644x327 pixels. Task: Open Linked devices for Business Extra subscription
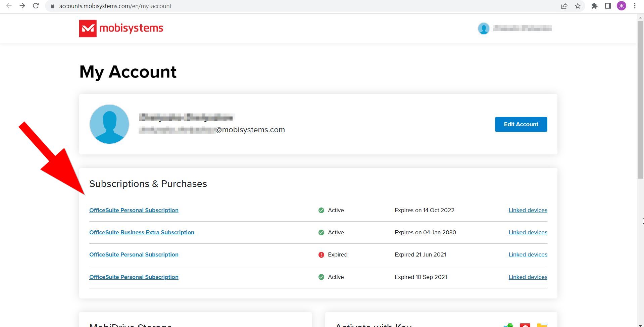coord(528,232)
